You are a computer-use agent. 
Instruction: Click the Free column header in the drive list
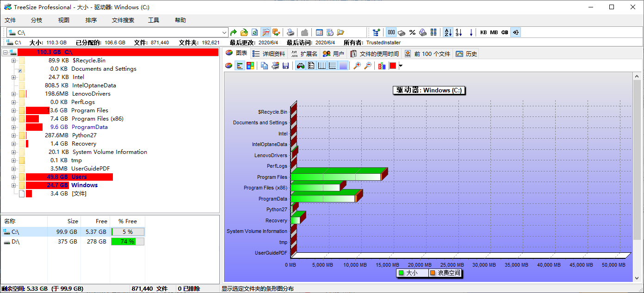coord(95,221)
